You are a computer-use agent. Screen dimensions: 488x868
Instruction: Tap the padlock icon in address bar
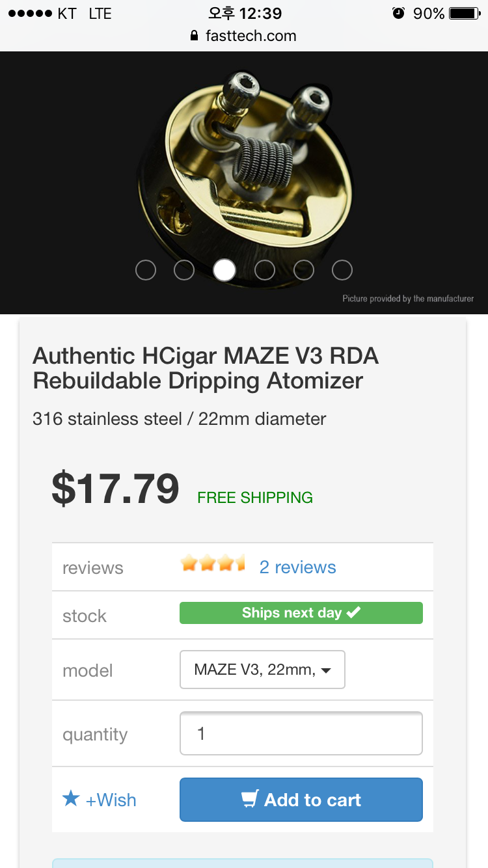194,36
